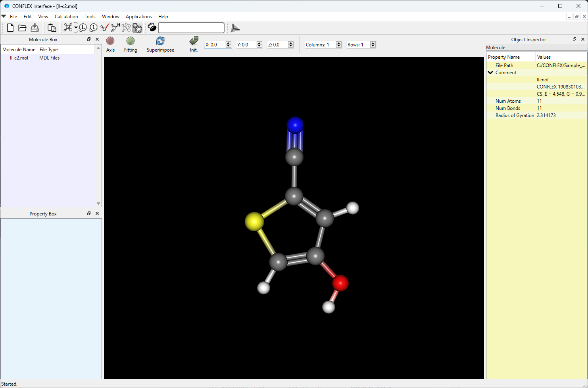The image size is (588, 388).
Task: Open the Calculation menu
Action: tap(66, 17)
